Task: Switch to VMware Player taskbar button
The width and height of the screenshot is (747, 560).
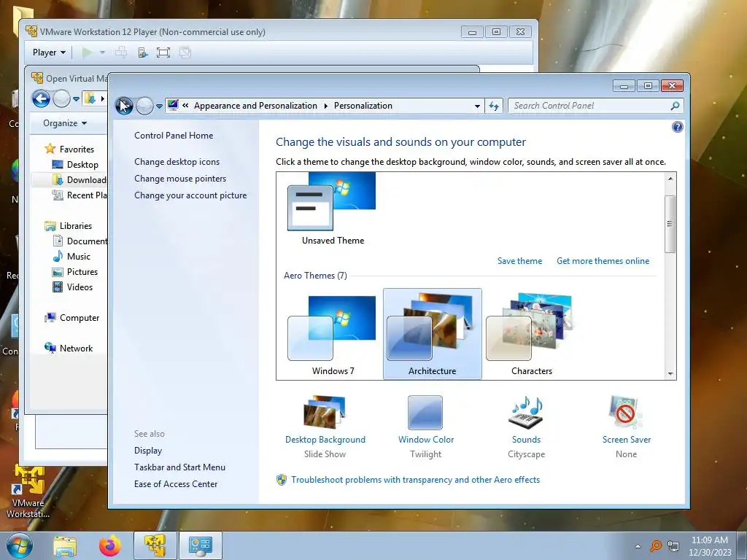Action: 155,545
